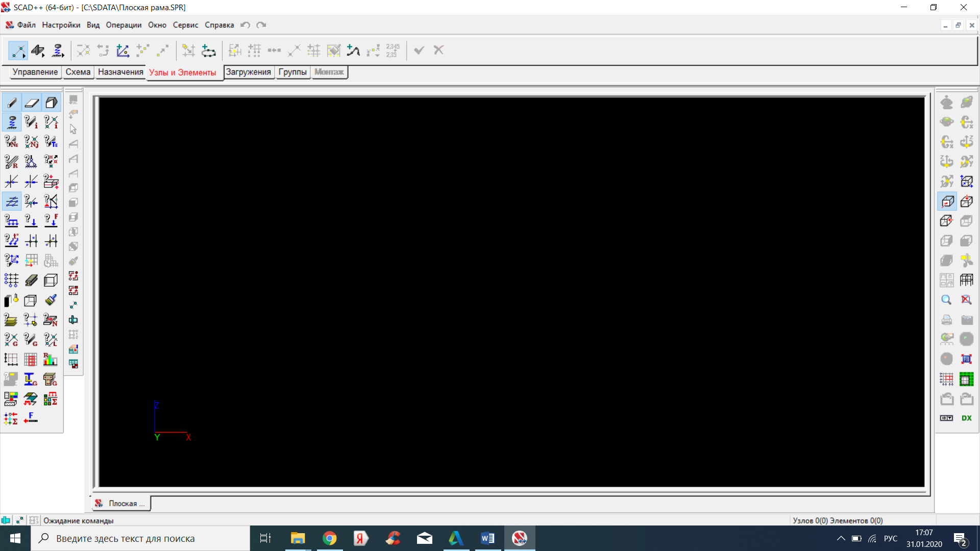The height and width of the screenshot is (551, 980).
Task: Open Google Chrome from the taskbar
Action: (x=330, y=538)
